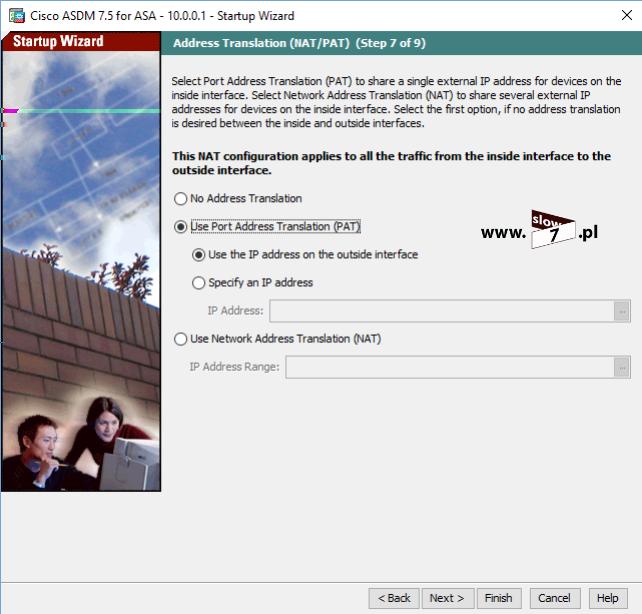642x614 pixels.
Task: Click the Startup Wizard banner title
Action: 58,41
